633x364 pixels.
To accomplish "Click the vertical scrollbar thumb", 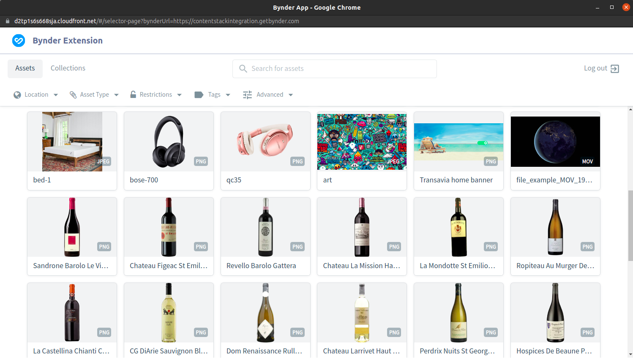I will 630,226.
